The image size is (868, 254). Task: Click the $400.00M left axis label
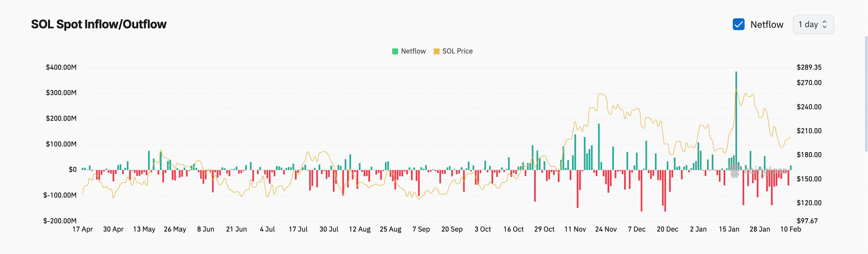point(61,67)
